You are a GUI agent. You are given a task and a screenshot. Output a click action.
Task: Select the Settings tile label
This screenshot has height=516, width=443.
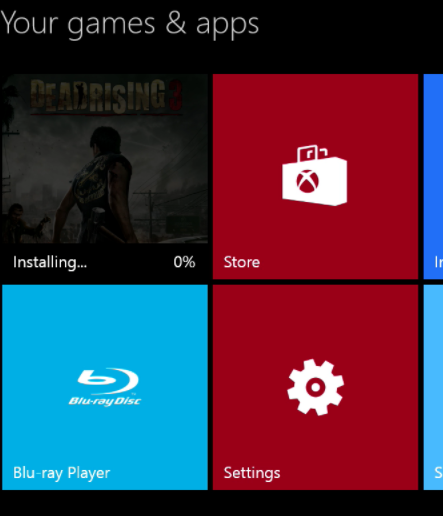pos(252,473)
